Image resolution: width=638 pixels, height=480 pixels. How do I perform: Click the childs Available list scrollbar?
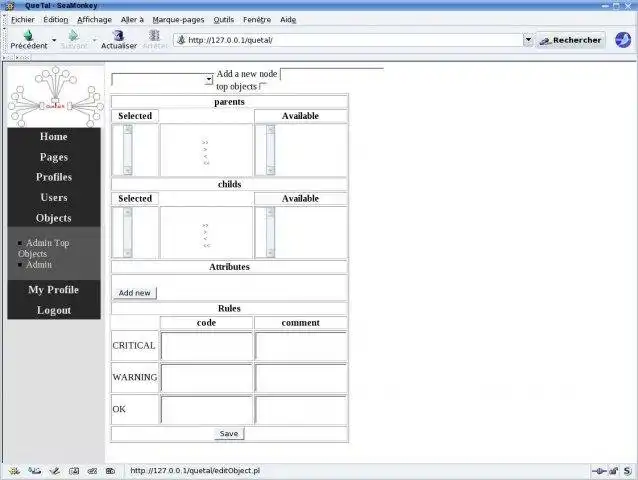click(x=271, y=232)
